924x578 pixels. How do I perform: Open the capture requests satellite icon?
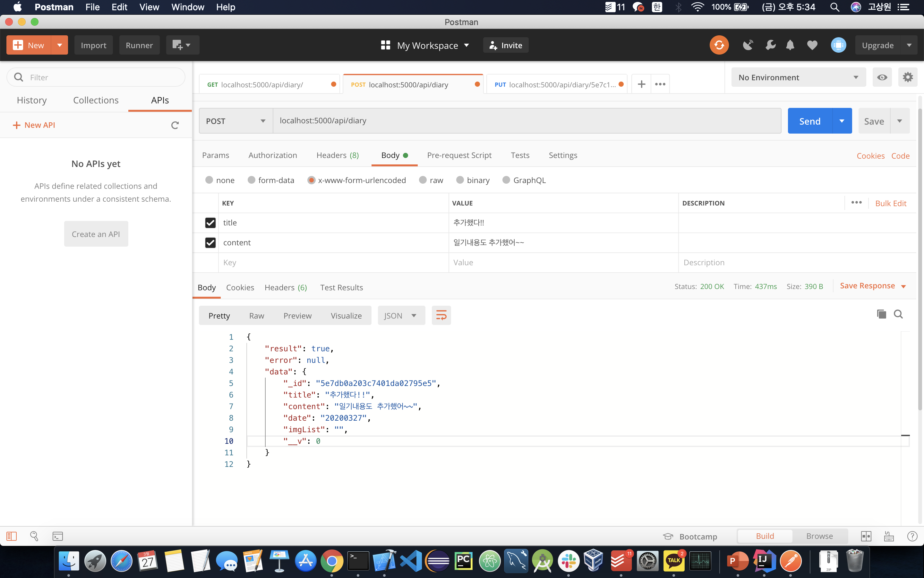[748, 45]
